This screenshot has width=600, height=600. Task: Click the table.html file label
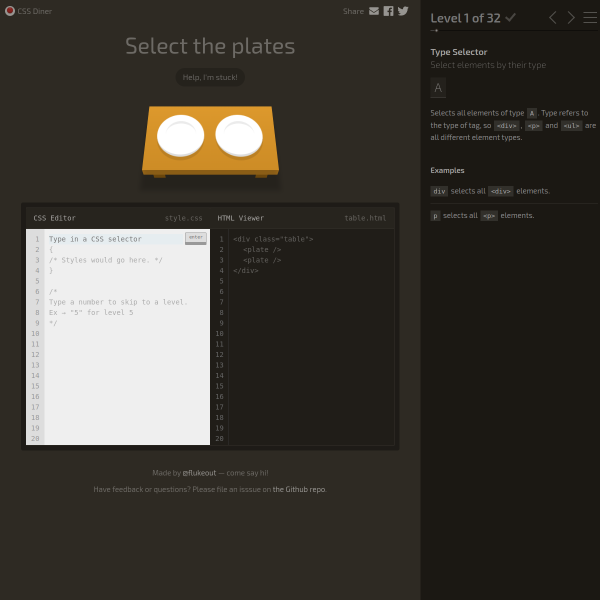point(365,218)
